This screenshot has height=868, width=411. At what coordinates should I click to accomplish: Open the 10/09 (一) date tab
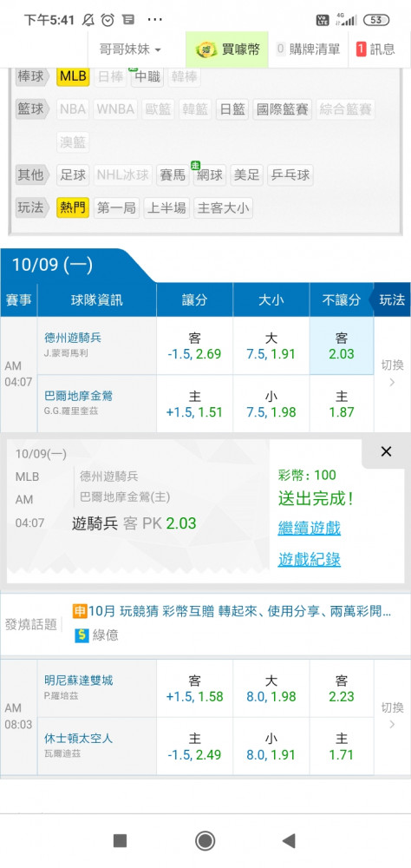click(53, 265)
